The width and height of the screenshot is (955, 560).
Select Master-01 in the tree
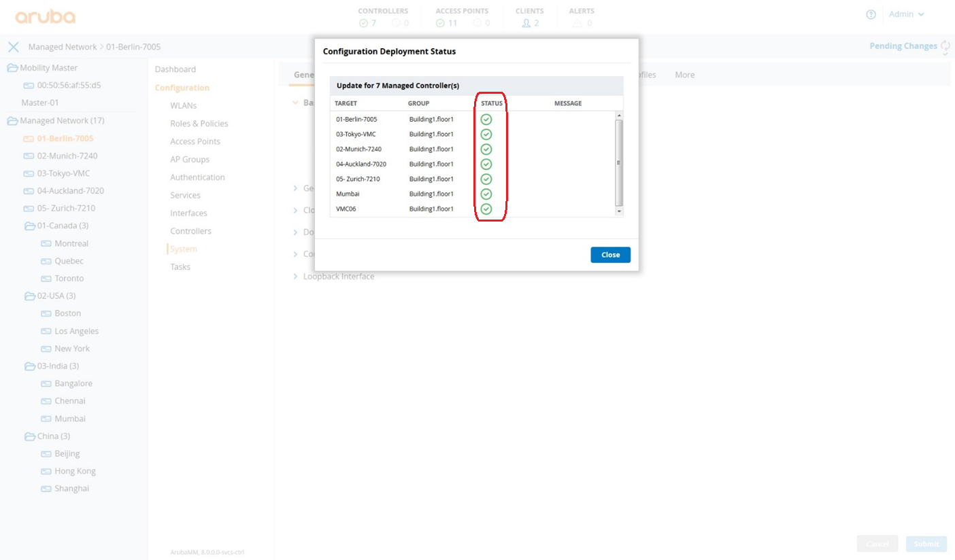40,103
